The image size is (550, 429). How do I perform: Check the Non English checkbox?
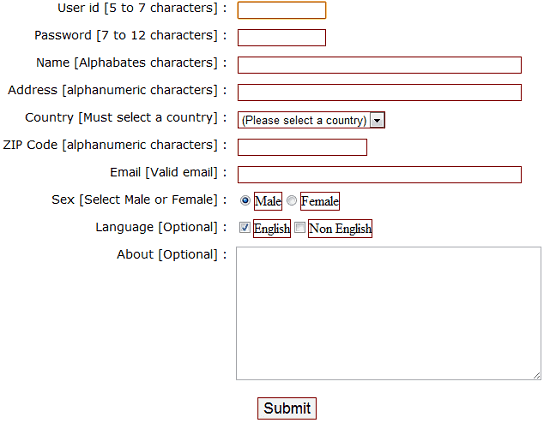[x=300, y=227]
